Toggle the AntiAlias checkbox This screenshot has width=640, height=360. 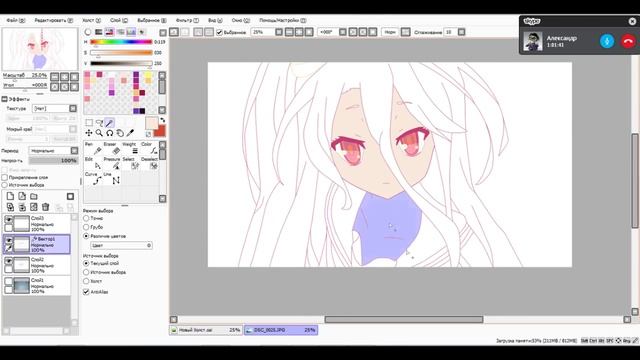(x=86, y=292)
